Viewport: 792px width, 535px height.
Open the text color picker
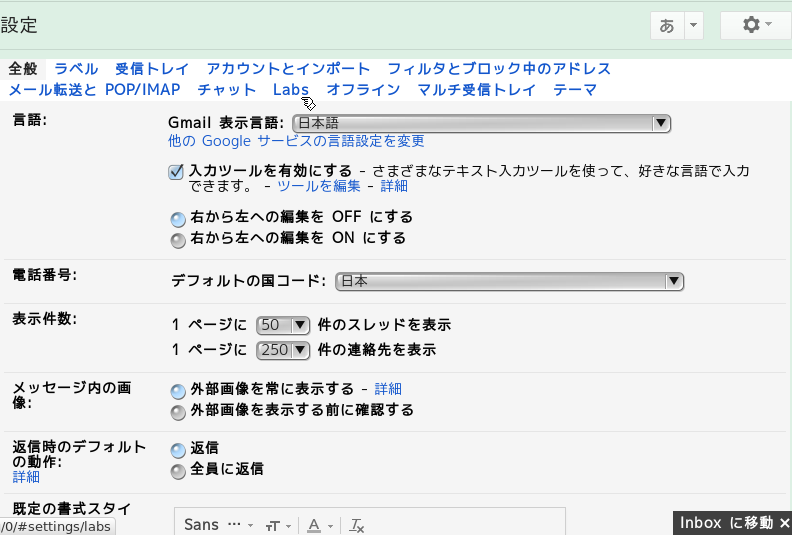point(320,525)
